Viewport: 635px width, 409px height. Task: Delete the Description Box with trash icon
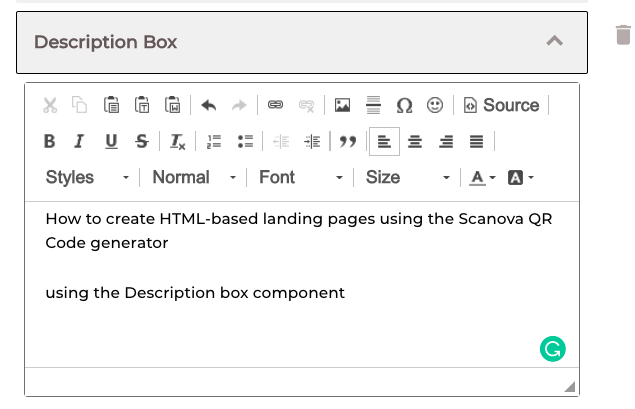tap(623, 35)
